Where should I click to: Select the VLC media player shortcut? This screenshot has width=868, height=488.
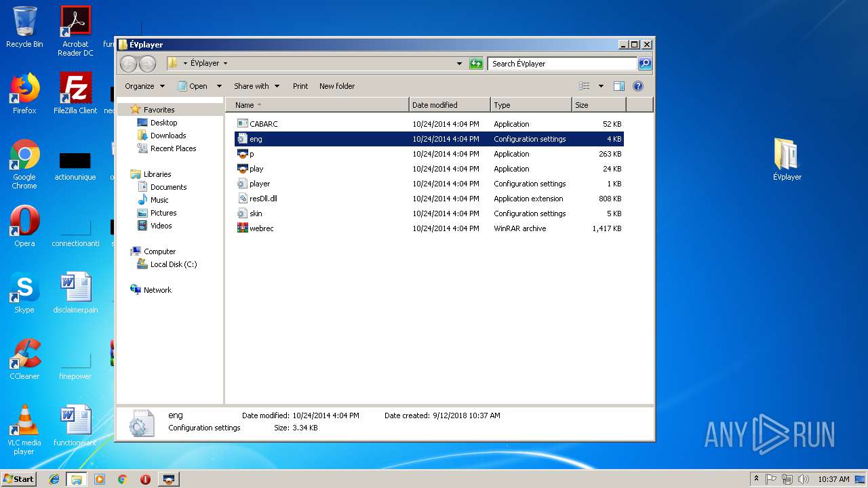tap(24, 430)
